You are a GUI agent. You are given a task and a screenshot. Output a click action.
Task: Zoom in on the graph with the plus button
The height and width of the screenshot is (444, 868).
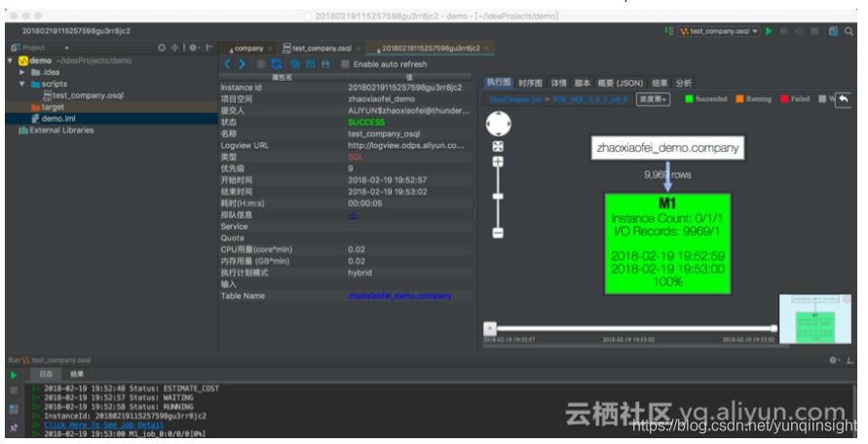tap(498, 162)
